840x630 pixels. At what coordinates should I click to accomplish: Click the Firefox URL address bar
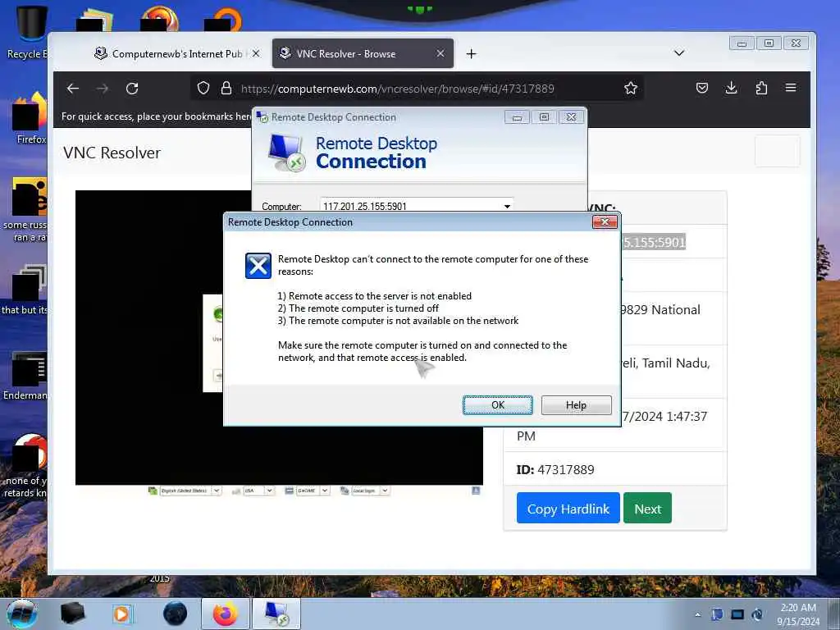417,89
